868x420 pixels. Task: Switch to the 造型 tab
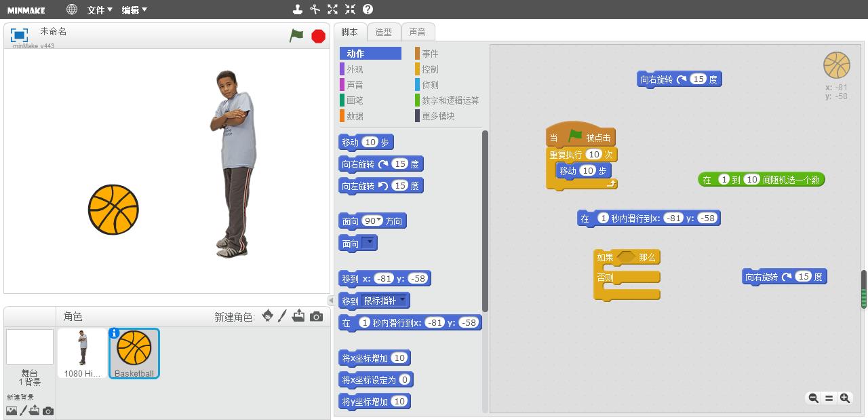383,32
